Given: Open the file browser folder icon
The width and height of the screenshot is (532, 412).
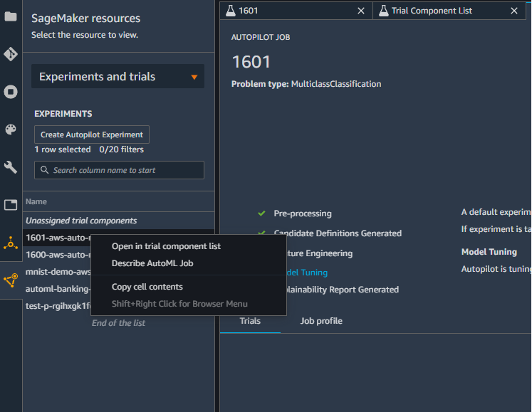Looking at the screenshot, I should pyautogui.click(x=11, y=16).
